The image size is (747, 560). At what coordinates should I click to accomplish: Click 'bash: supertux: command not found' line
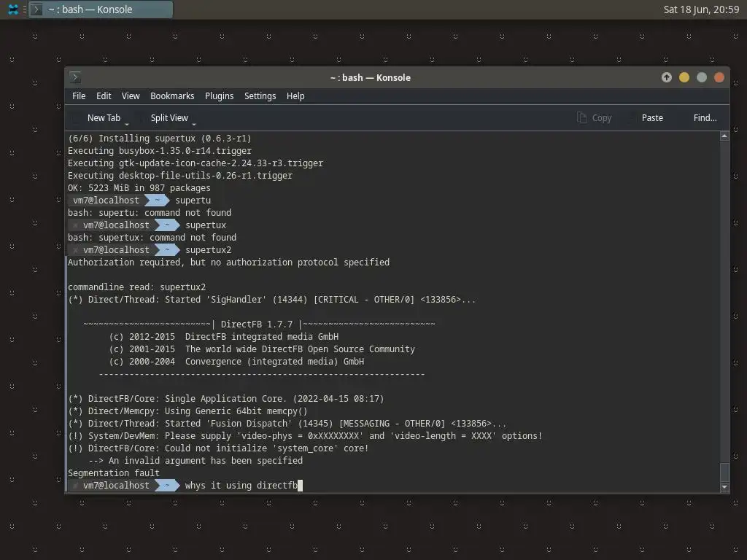click(x=152, y=237)
